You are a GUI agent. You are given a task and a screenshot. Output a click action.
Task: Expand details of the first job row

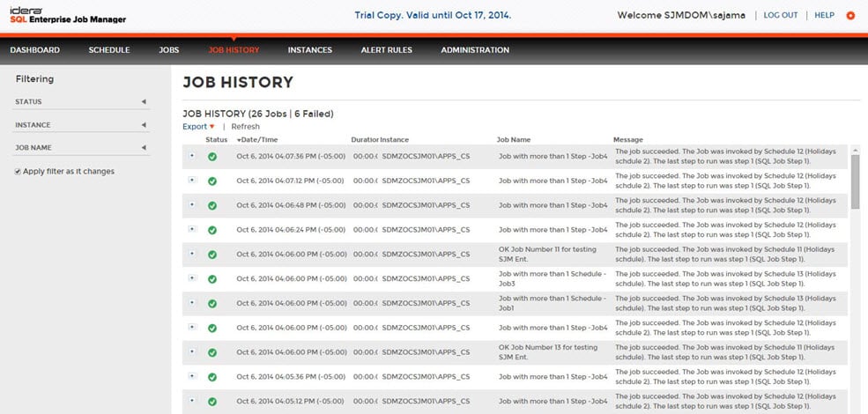click(x=191, y=156)
